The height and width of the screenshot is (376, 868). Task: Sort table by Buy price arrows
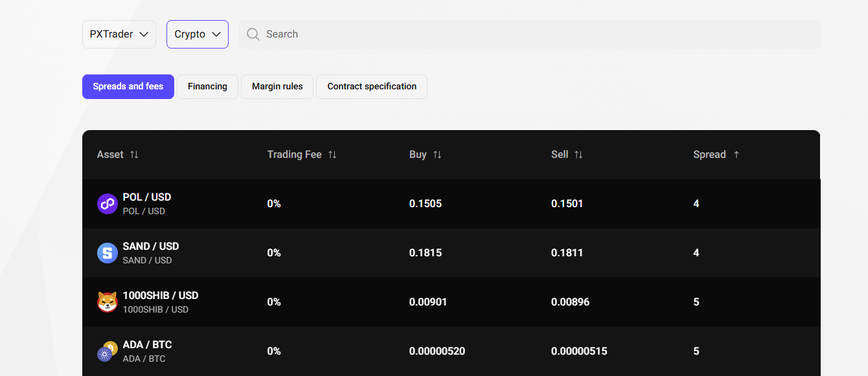tap(437, 155)
